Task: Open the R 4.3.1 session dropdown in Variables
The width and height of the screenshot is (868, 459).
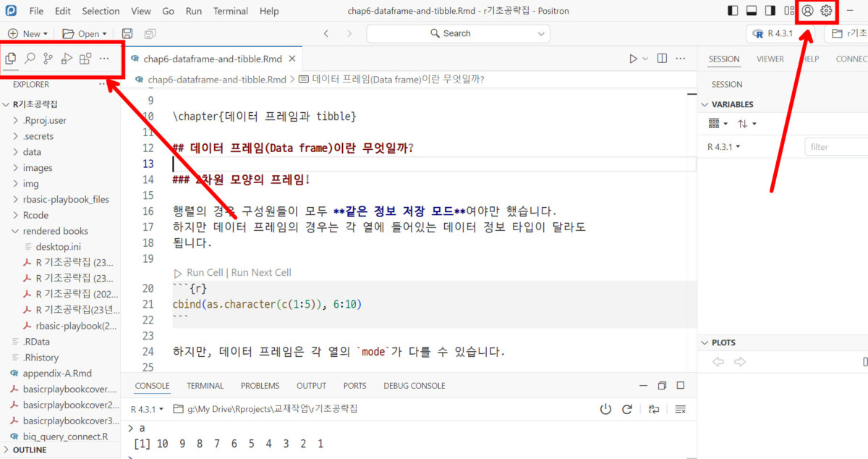Action: 723,147
